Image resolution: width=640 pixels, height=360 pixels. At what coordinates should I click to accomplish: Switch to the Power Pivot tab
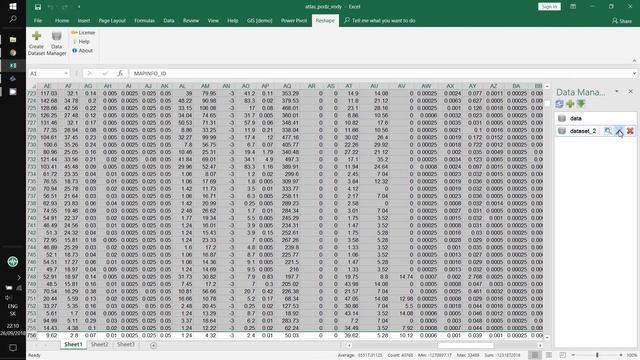293,20
